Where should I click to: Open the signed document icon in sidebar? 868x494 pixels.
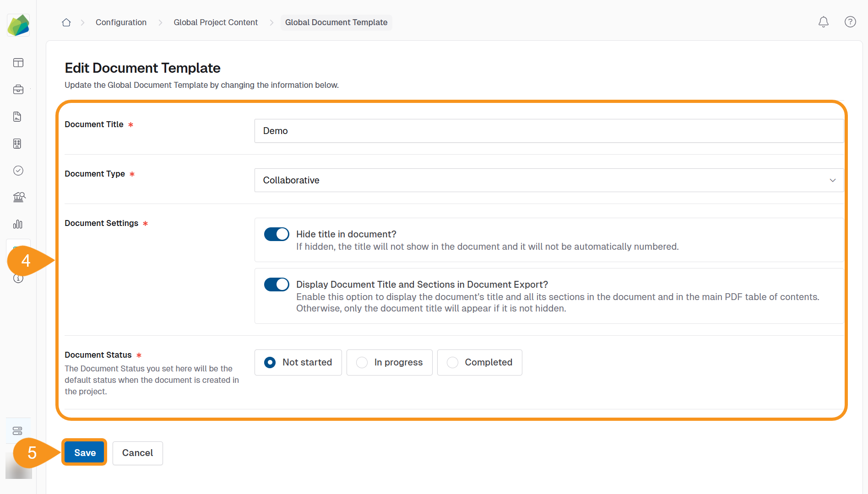[18, 117]
